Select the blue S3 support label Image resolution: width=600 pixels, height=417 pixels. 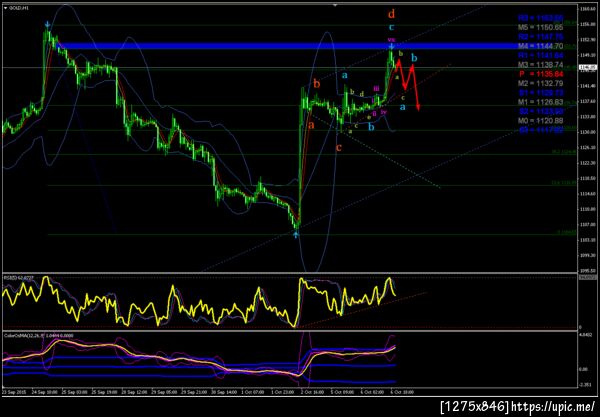click(x=541, y=130)
